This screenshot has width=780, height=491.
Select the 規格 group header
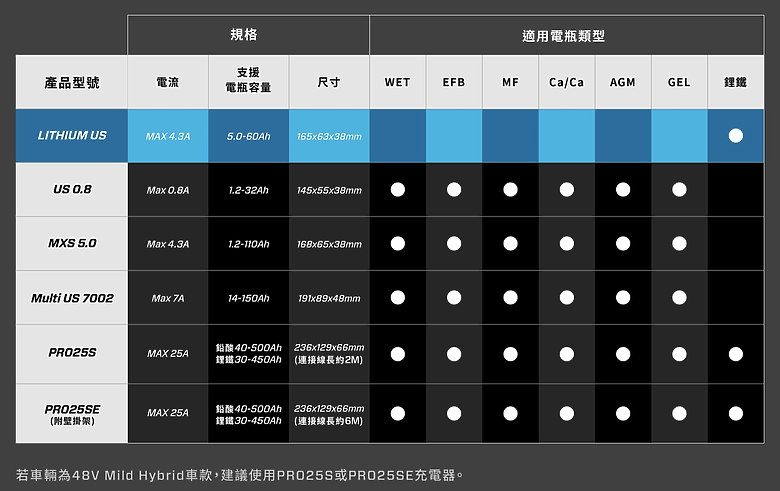(248, 35)
